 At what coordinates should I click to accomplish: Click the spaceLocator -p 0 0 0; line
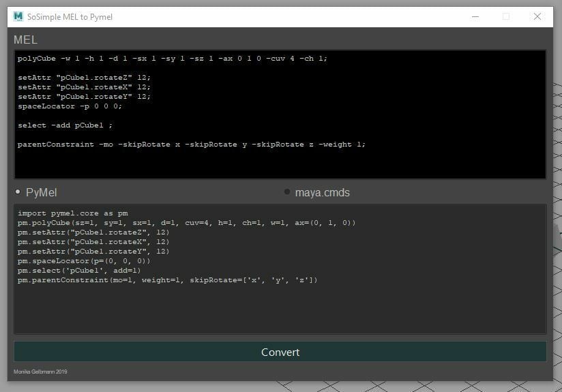pyautogui.click(x=70, y=106)
